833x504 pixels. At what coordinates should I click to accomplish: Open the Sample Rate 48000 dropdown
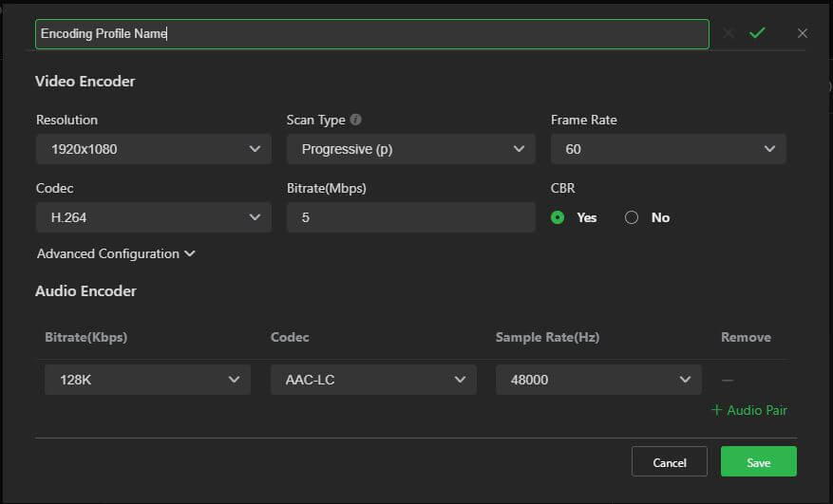point(598,380)
